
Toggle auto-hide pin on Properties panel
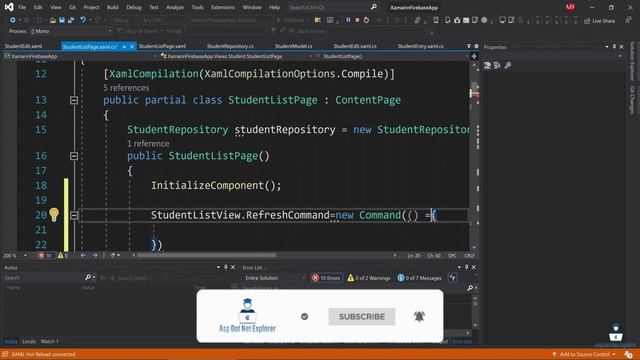point(614,47)
